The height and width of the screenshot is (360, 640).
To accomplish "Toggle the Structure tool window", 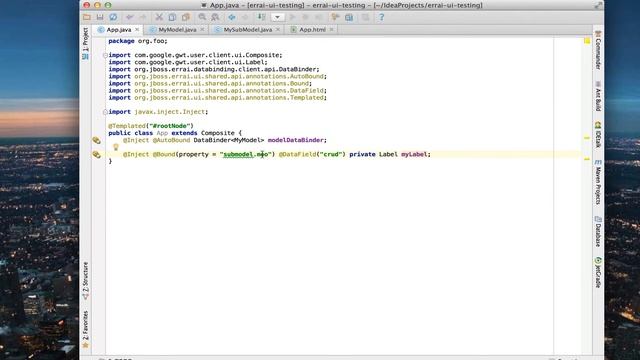I will (x=85, y=281).
